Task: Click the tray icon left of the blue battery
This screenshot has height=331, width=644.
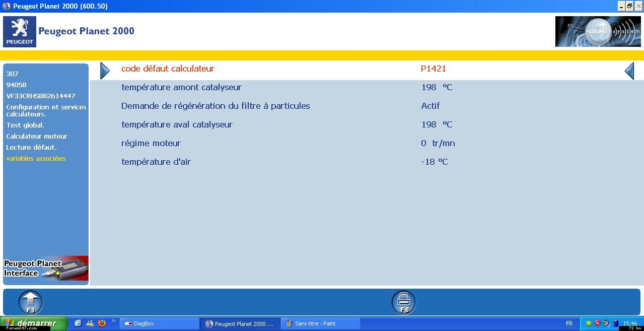Action: [606, 323]
